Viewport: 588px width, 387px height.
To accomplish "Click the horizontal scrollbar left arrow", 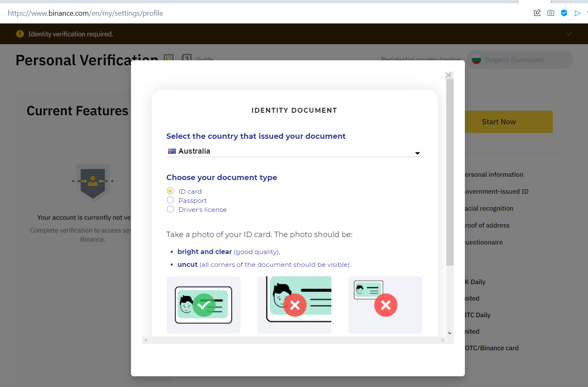I will (x=145, y=340).
